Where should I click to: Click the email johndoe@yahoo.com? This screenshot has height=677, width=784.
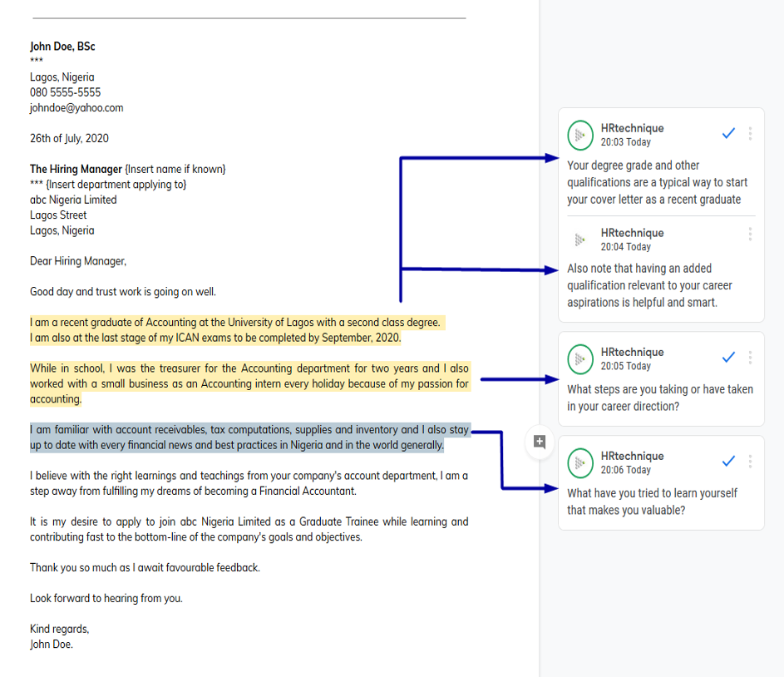coord(76,108)
